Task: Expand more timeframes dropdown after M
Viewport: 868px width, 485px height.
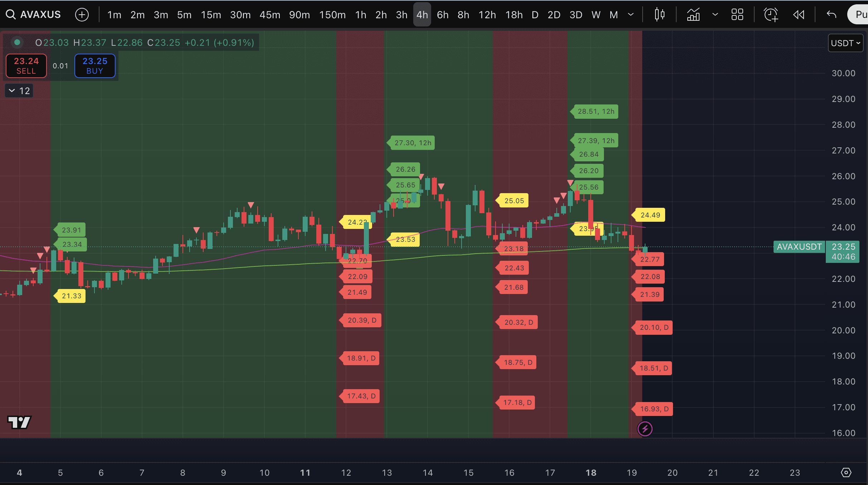Action: (631, 15)
